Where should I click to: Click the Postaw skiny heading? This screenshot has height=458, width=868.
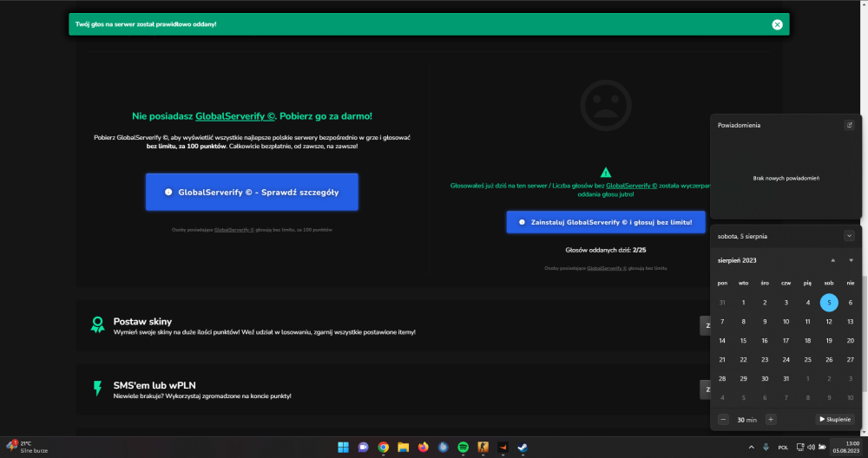point(142,321)
